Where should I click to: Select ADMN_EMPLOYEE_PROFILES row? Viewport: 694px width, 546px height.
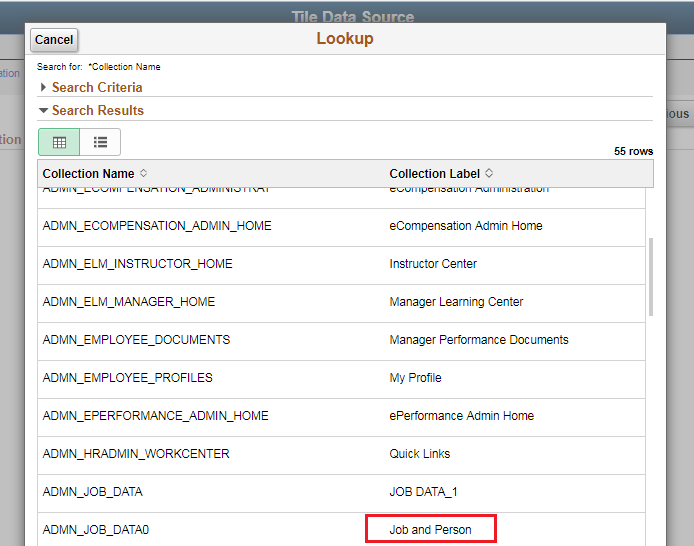[x=127, y=378]
